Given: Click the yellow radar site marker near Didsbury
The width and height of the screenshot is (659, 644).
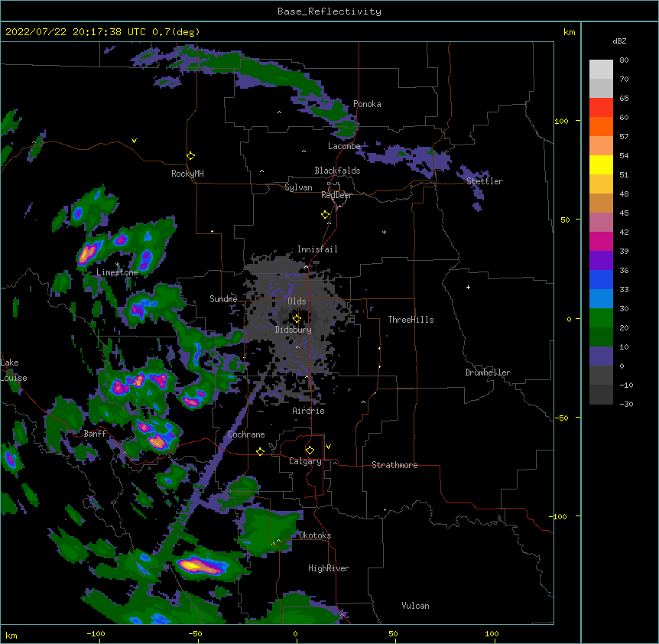Looking at the screenshot, I should tap(297, 318).
